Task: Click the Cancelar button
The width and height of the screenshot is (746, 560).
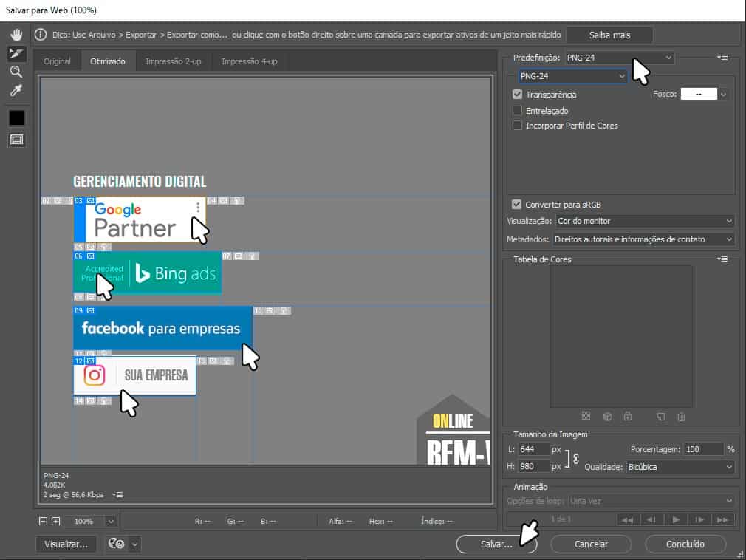Action: 591,544
